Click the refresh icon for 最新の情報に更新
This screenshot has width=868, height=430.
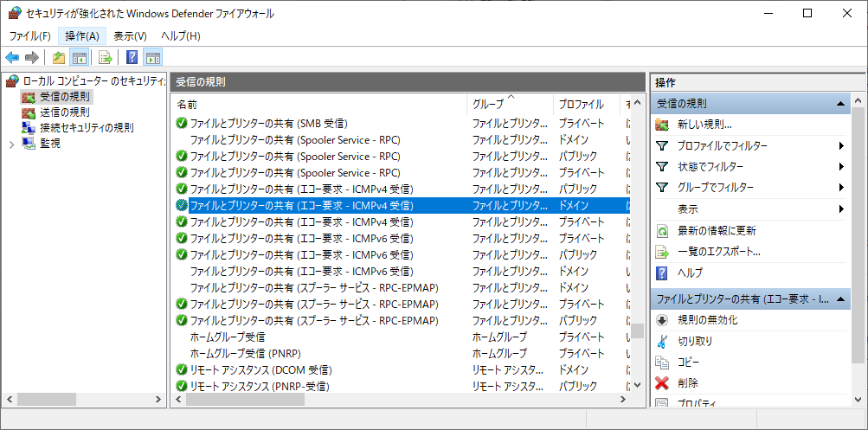point(661,231)
